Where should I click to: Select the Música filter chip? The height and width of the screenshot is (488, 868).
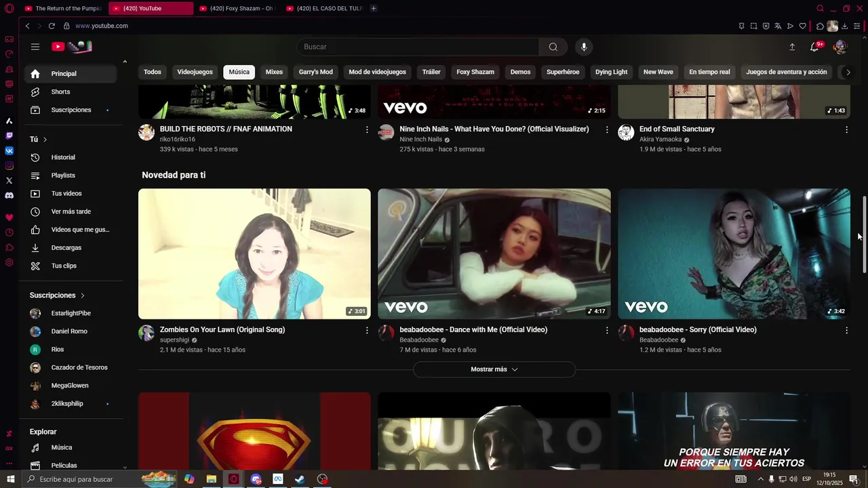tap(239, 72)
